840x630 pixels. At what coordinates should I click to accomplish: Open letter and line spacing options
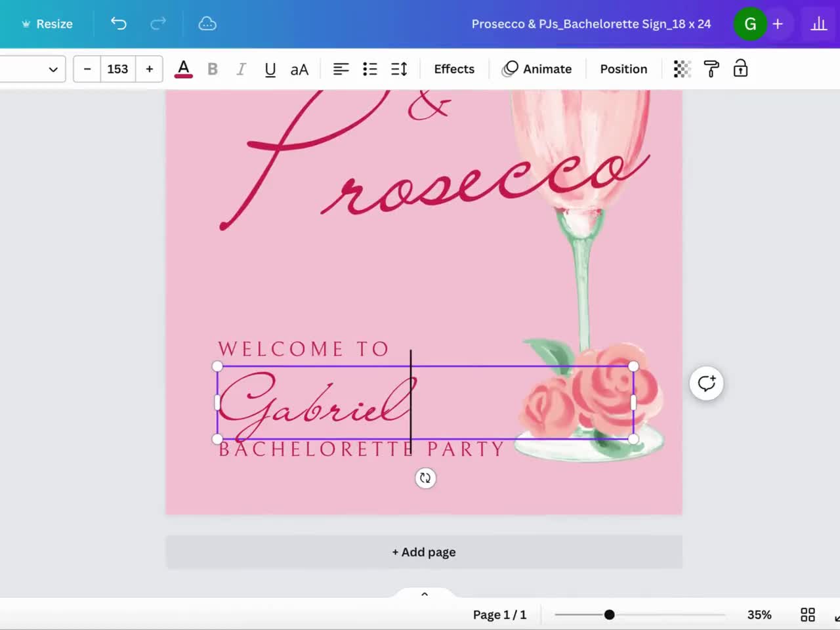399,69
